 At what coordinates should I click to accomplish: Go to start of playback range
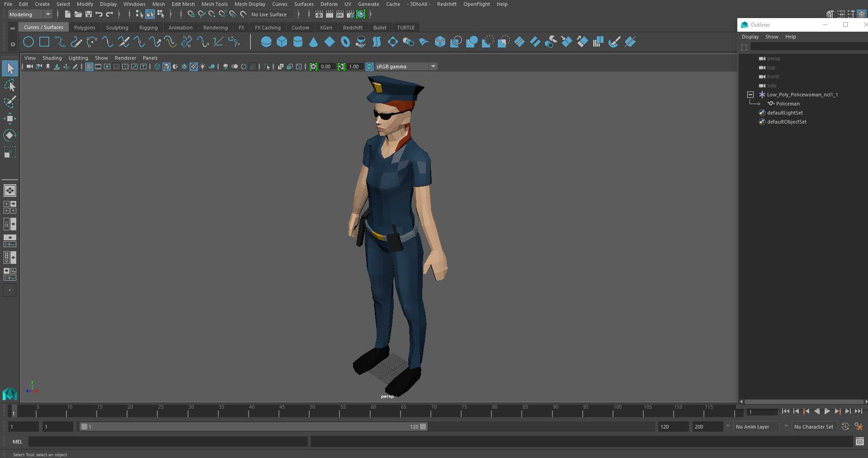[x=785, y=411]
